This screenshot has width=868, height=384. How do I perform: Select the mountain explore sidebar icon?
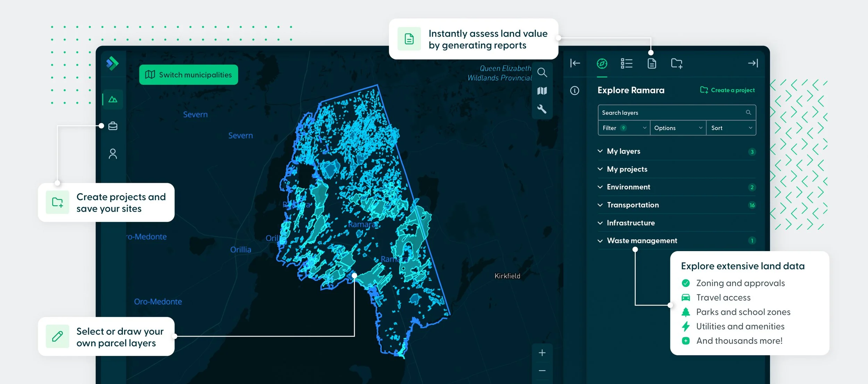[113, 100]
